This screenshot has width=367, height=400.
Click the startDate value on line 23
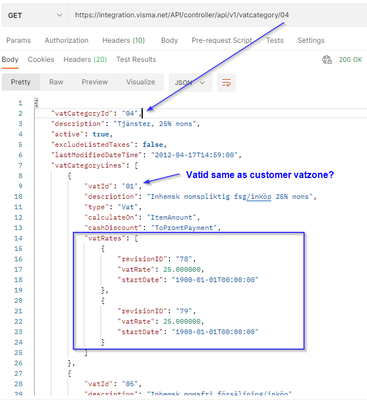[x=215, y=332]
